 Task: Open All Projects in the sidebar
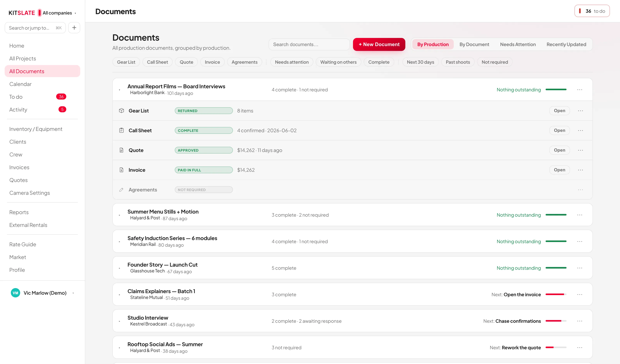(42, 58)
